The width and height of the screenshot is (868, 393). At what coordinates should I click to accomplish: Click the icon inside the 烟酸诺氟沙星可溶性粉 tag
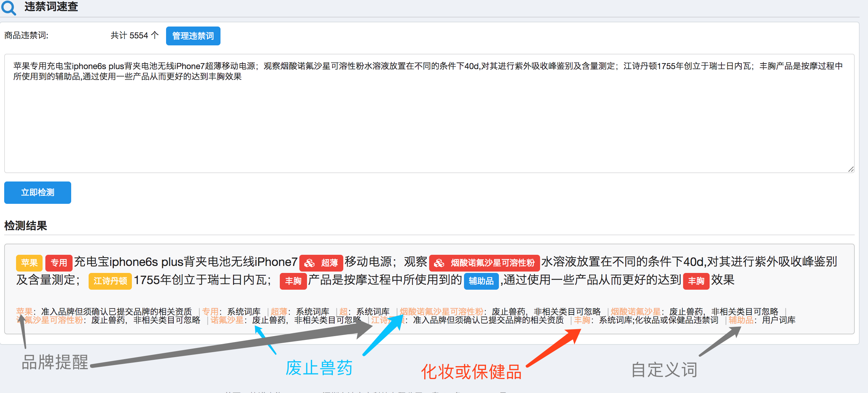point(439,263)
